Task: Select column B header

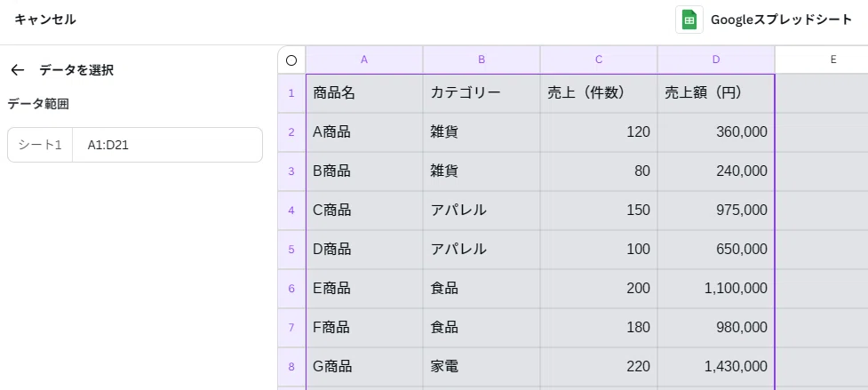Action: (x=482, y=60)
